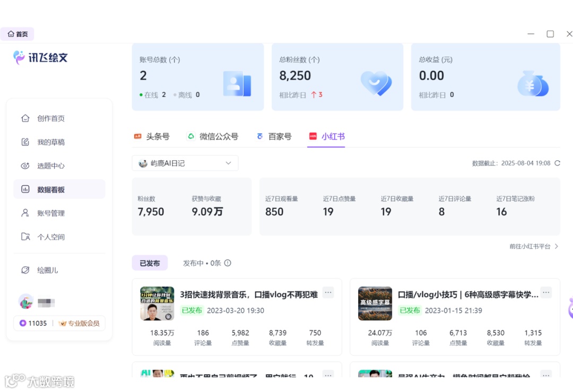This screenshot has height=392, width=573.
Task: Click the 屿鹿AI日记 account avatar
Action: (x=143, y=163)
